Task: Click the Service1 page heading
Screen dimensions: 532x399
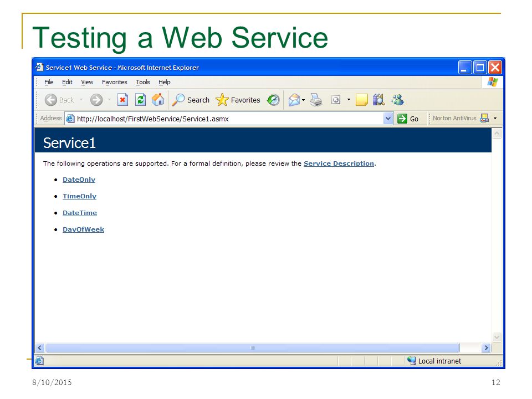Action: click(69, 143)
